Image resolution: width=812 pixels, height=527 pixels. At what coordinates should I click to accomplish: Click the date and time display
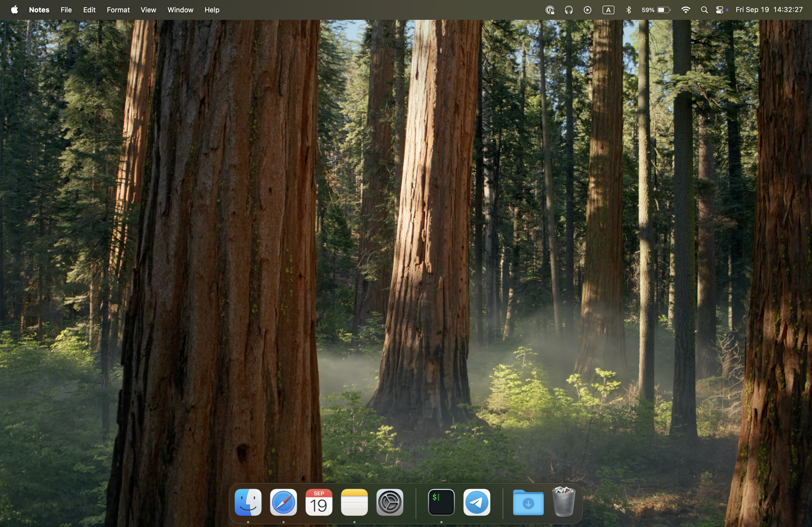[769, 10]
